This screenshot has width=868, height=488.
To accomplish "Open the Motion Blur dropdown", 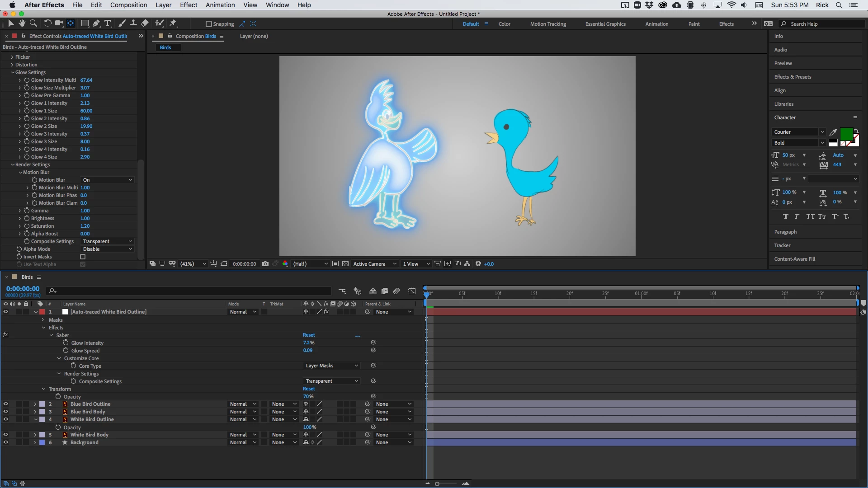I will point(108,180).
